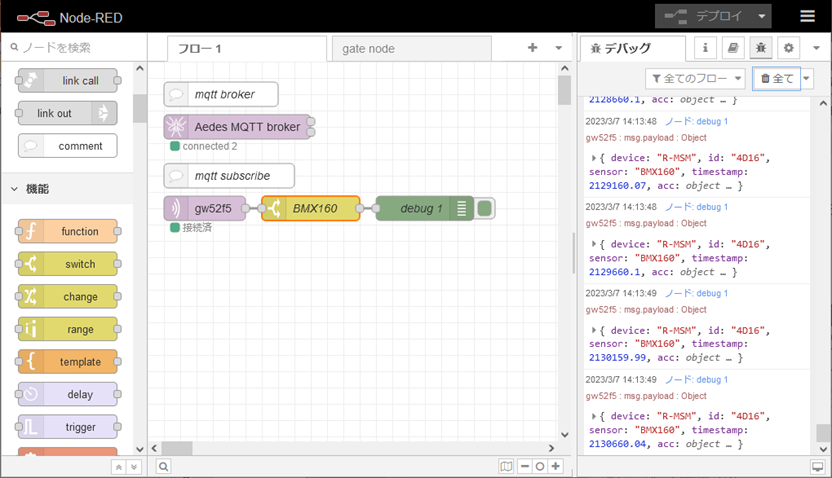Viewport: 832px width, 478px height.
Task: Open the deploy options dropdown arrow
Action: click(763, 16)
